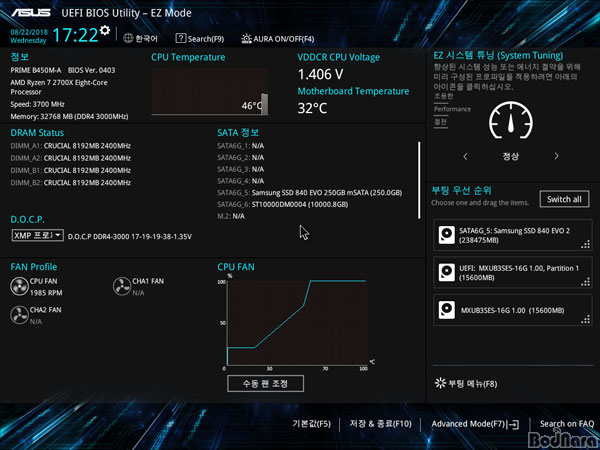Click the 한국어 language selector
Screen dimensions: 600x450
click(146, 39)
